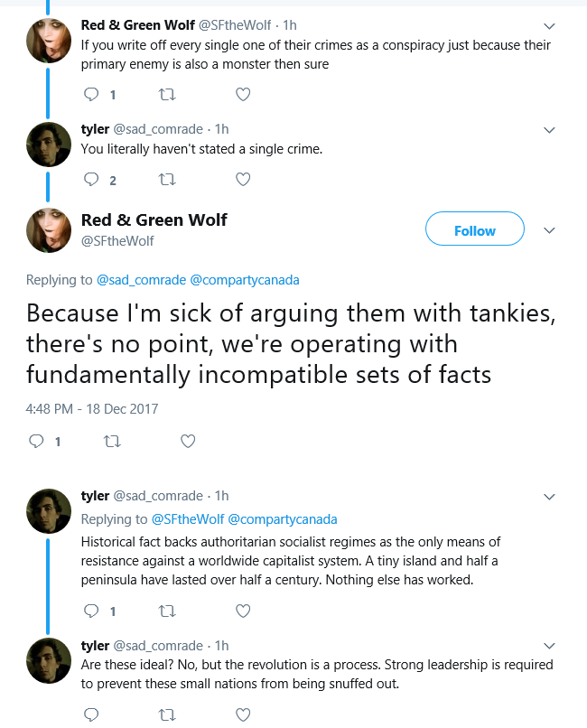This screenshot has height=728, width=587.
Task: Open @SFtheWolf mention in tyler's reply
Action: point(188,519)
